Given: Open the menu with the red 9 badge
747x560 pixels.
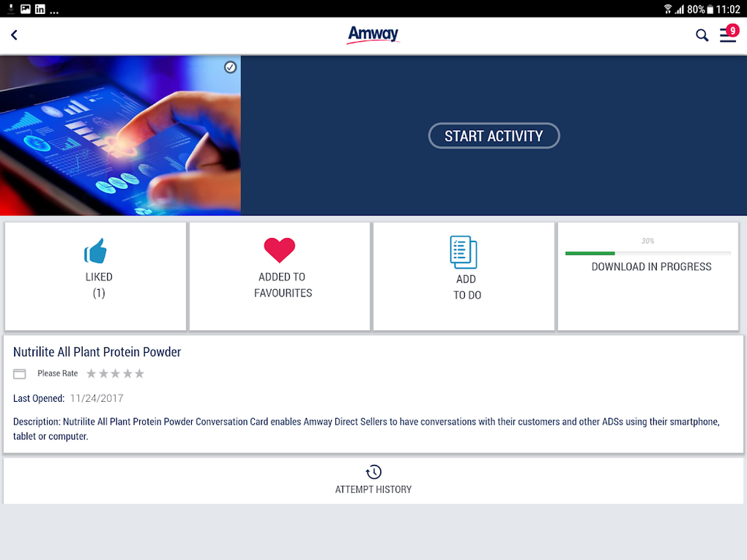Looking at the screenshot, I should (727, 34).
